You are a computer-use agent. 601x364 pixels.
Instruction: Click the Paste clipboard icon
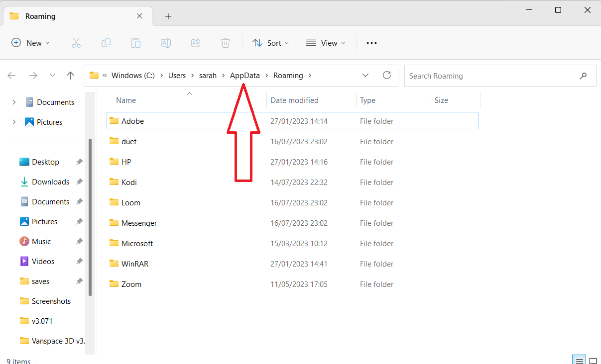click(x=136, y=43)
